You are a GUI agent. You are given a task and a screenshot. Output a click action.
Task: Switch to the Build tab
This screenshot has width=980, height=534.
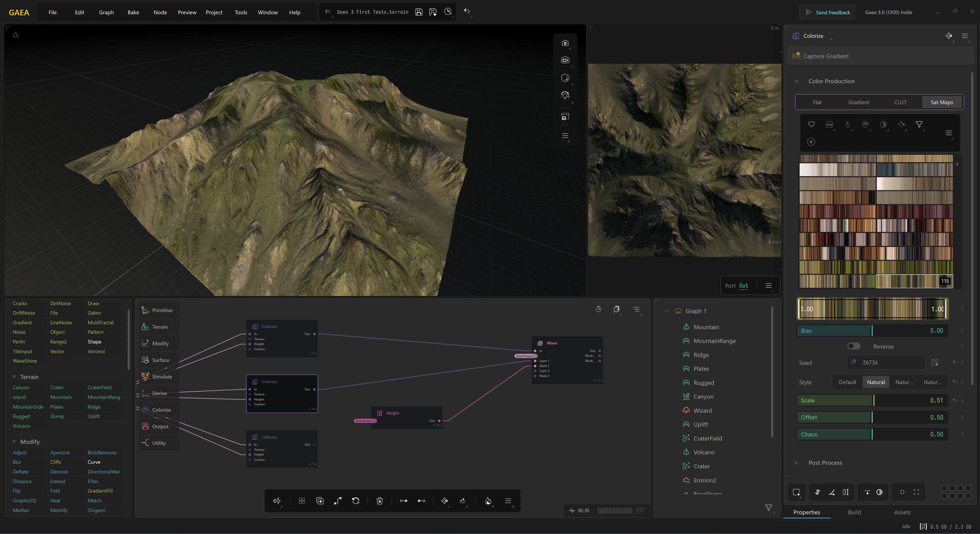click(x=854, y=512)
